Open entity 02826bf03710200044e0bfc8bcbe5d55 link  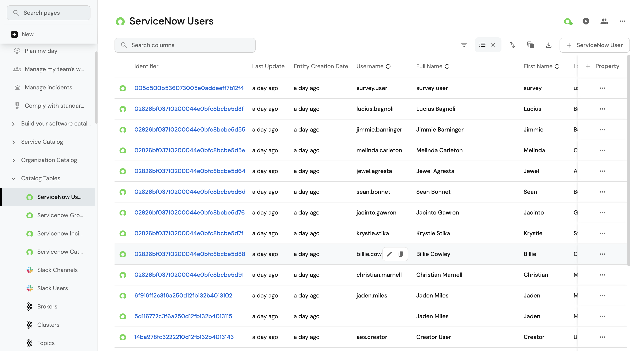click(190, 129)
